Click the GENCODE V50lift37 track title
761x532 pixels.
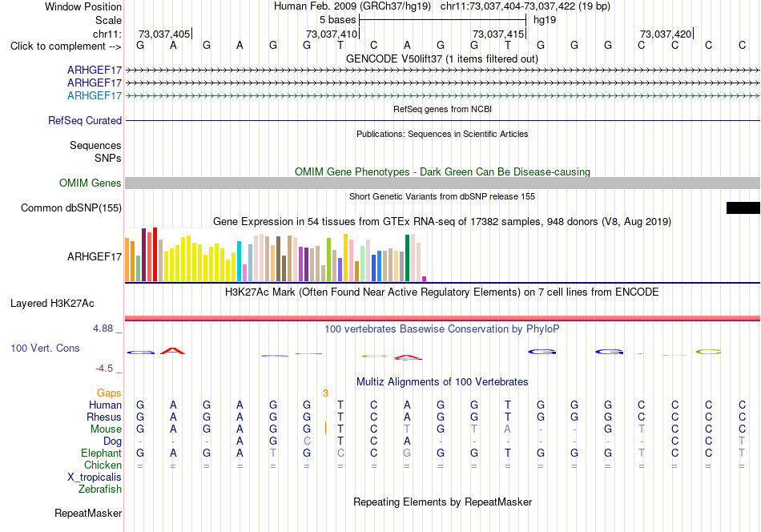[442, 58]
